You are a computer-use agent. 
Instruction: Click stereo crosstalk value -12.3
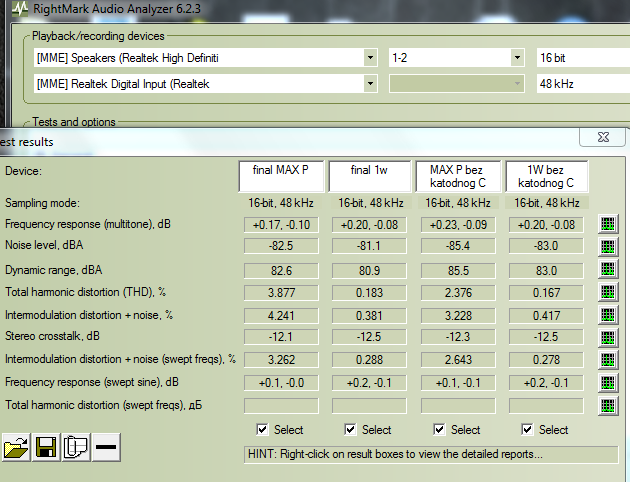click(x=458, y=337)
